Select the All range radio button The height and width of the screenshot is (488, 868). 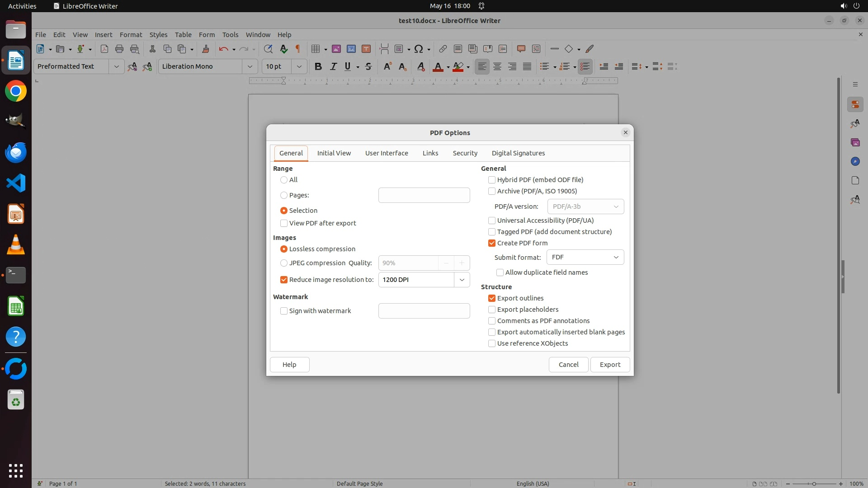pos(284,180)
